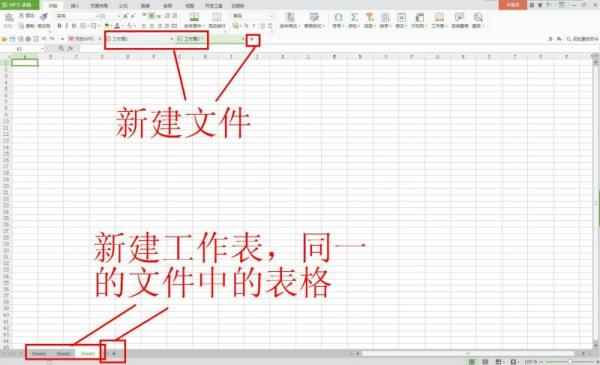Click the Rows and Columns icon
The height and width of the screenshot is (365, 600).
point(420,17)
